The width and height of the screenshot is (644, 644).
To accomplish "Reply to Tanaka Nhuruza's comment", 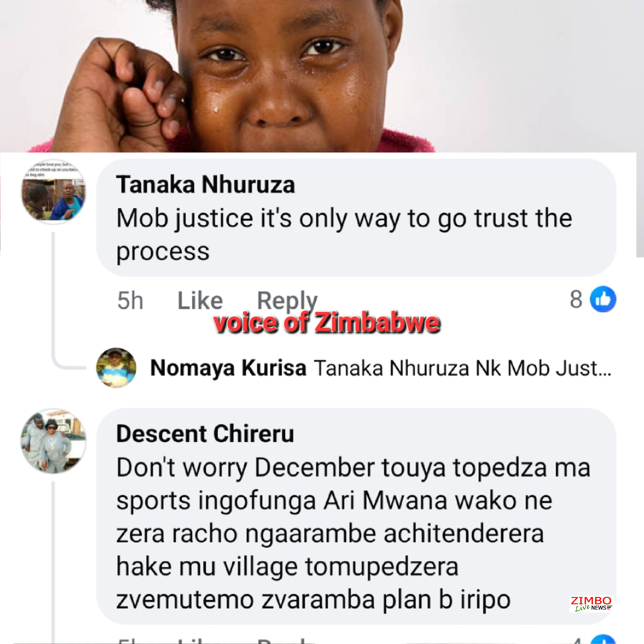I will pyautogui.click(x=287, y=300).
